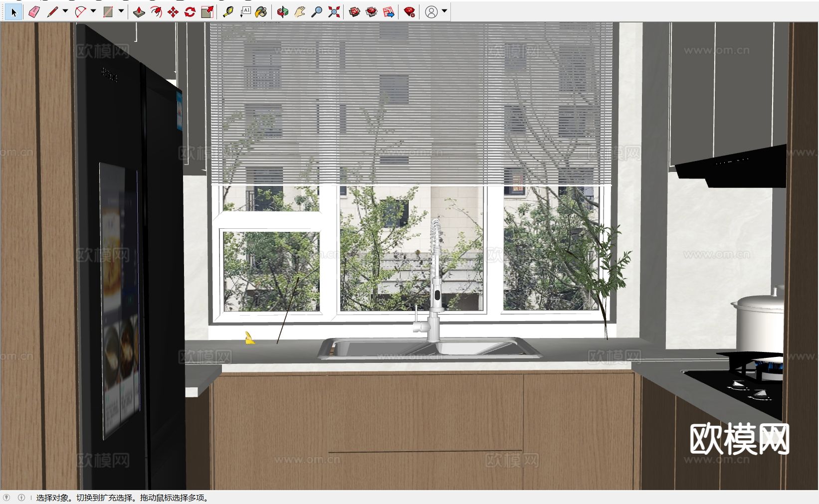Select the Select arrow tool
The width and height of the screenshot is (819, 504).
13,12
